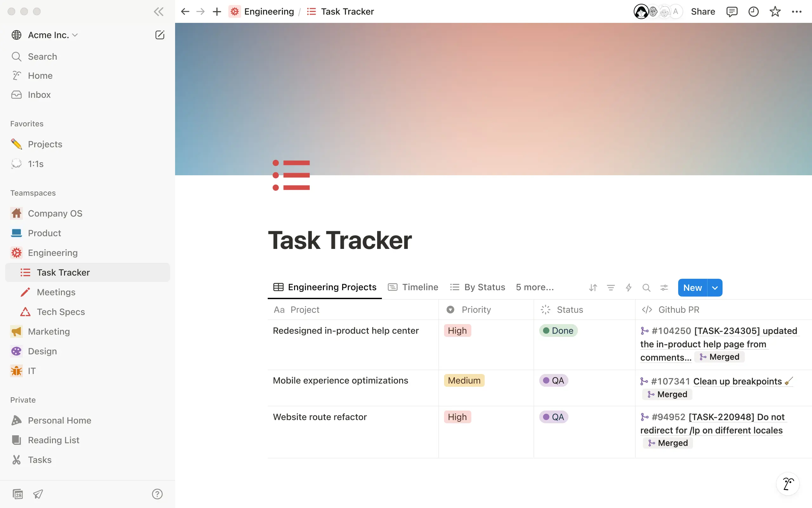Image resolution: width=812 pixels, height=508 pixels.
Task: Open page history clock icon
Action: tap(754, 12)
